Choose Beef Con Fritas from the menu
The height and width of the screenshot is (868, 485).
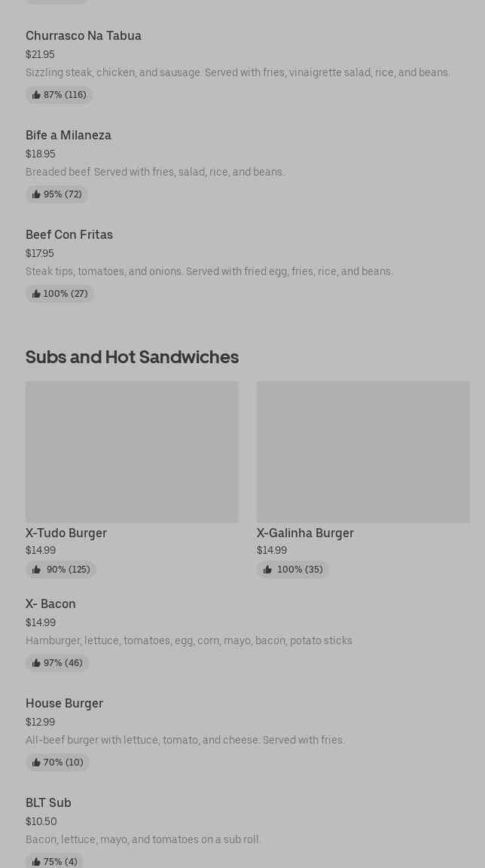point(69,234)
